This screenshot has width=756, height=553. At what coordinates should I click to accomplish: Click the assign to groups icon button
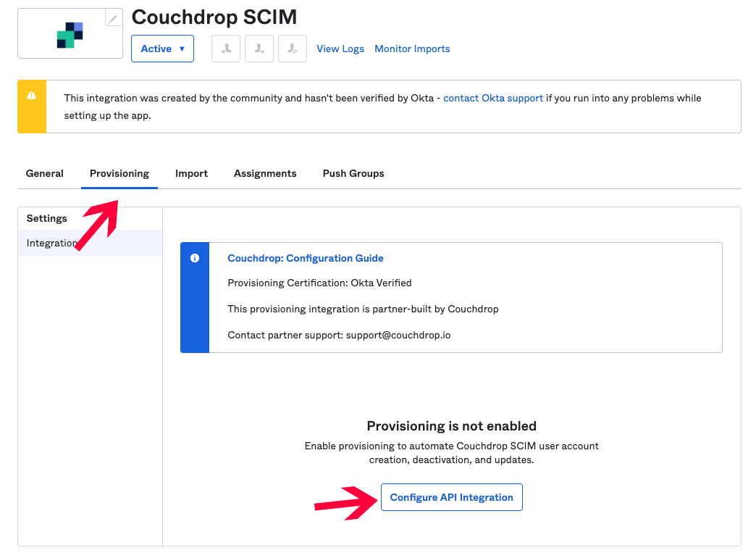(259, 49)
